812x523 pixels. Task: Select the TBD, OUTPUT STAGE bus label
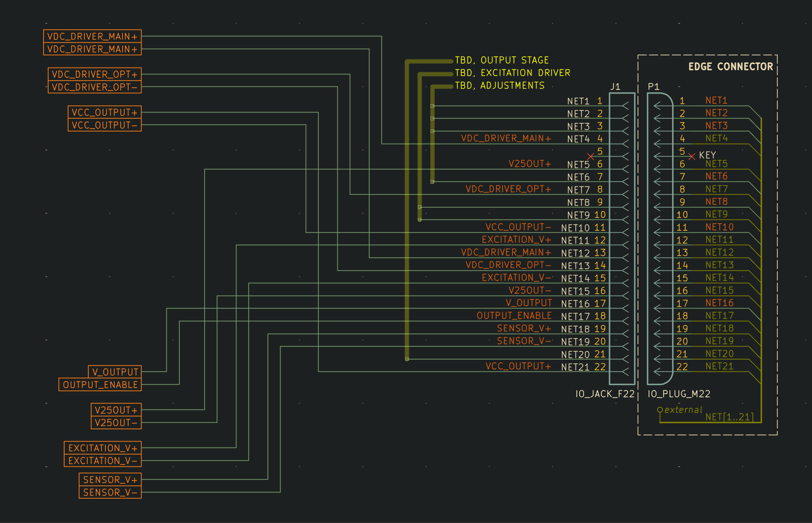pyautogui.click(x=502, y=60)
